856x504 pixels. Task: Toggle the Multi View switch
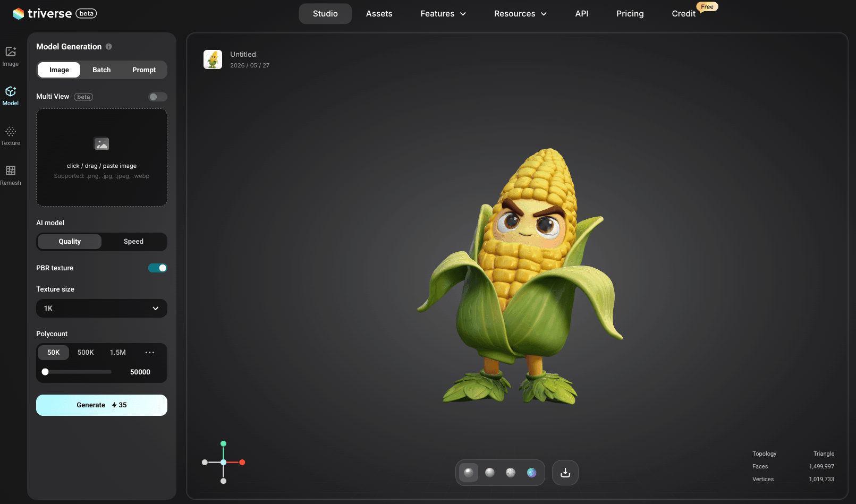[158, 97]
